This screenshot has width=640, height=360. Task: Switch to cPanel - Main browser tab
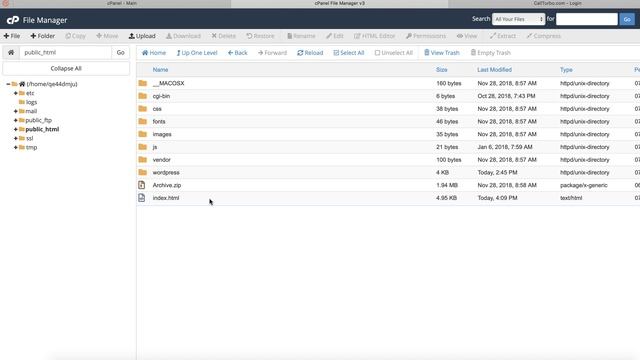[x=122, y=3]
